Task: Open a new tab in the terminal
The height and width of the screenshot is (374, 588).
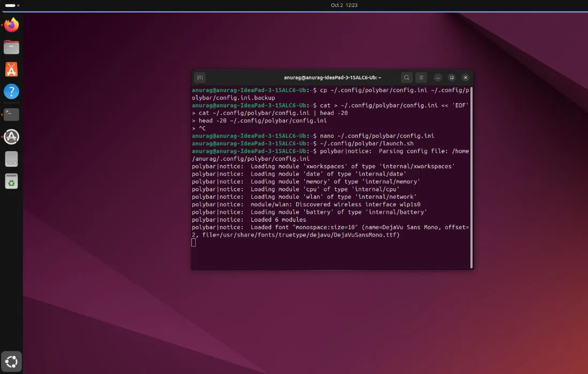Action: point(200,77)
